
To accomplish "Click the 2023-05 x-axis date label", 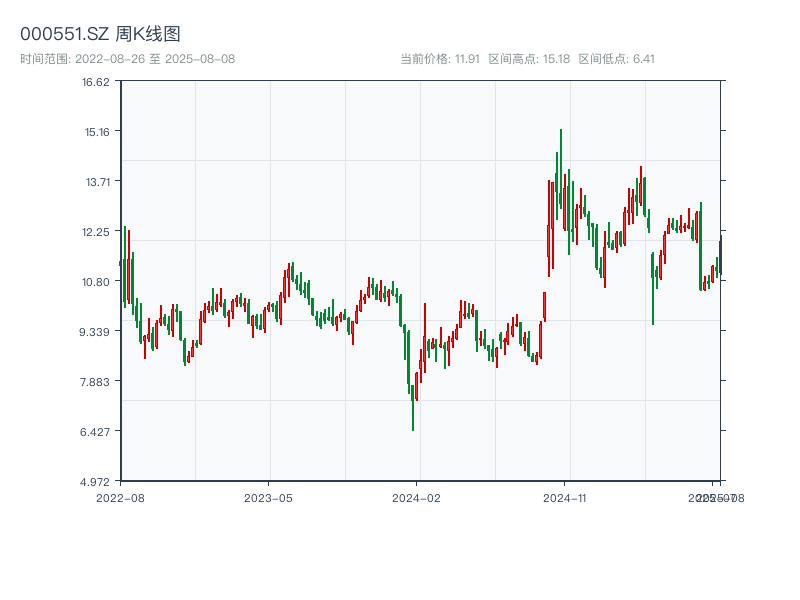I will pyautogui.click(x=268, y=497).
